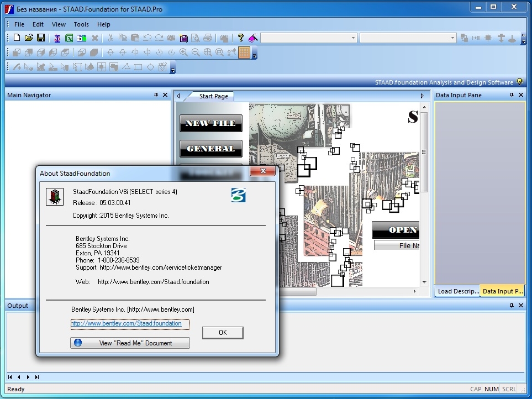Open the second empty toolbar combo box
The width and height of the screenshot is (532, 399).
pyautogui.click(x=408, y=38)
